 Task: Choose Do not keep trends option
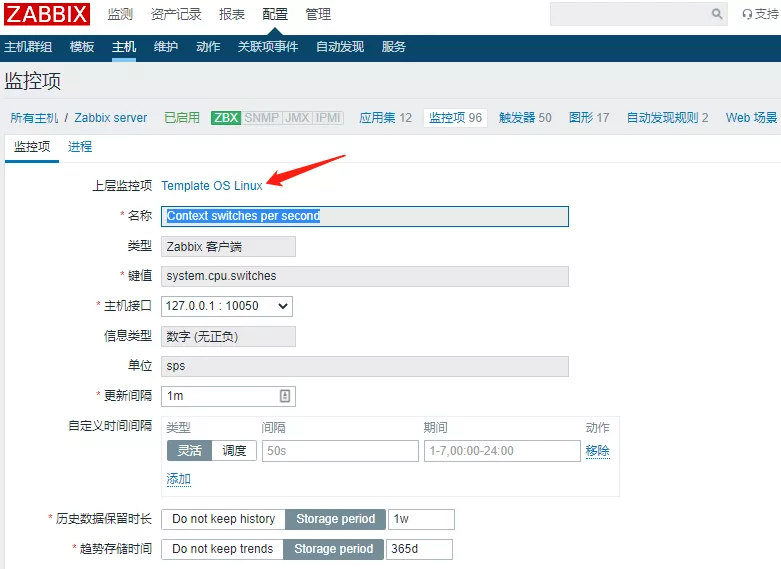(x=222, y=549)
